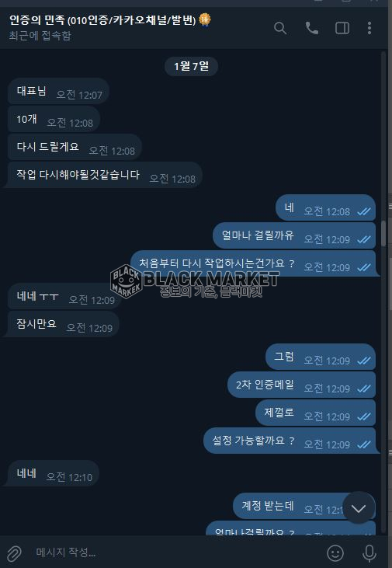Select message 작업 다시해야될것같습니다
Viewport: 392px width, 568px height.
click(104, 176)
